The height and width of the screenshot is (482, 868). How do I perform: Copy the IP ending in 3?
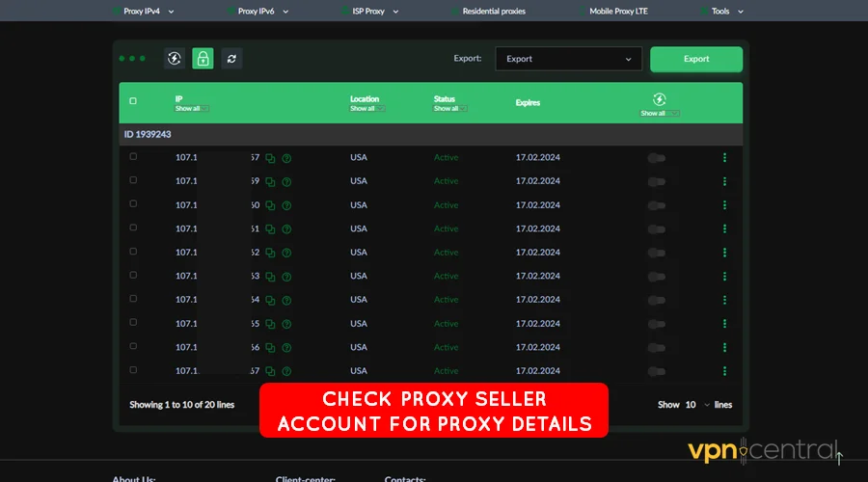[x=270, y=277]
